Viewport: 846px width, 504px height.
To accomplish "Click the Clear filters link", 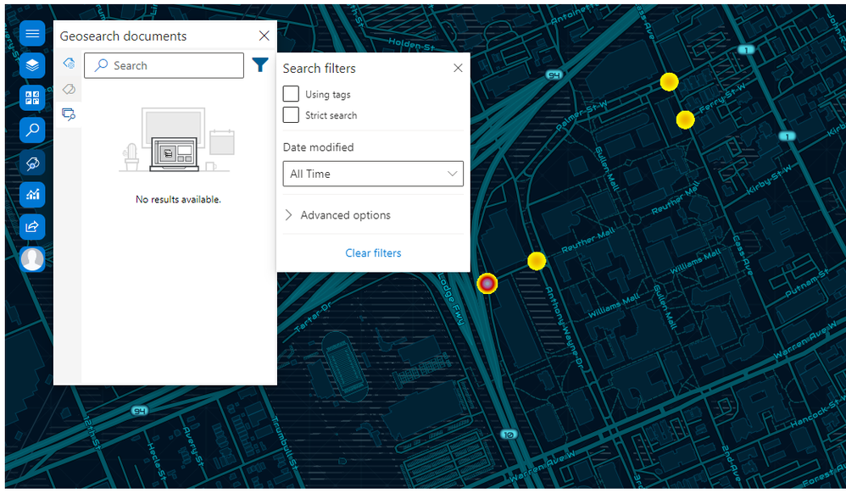I will click(x=373, y=253).
